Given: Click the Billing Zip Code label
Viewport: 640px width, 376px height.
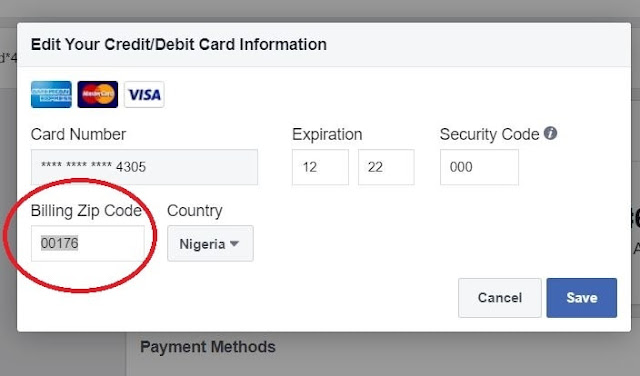Looking at the screenshot, I should coord(86,211).
